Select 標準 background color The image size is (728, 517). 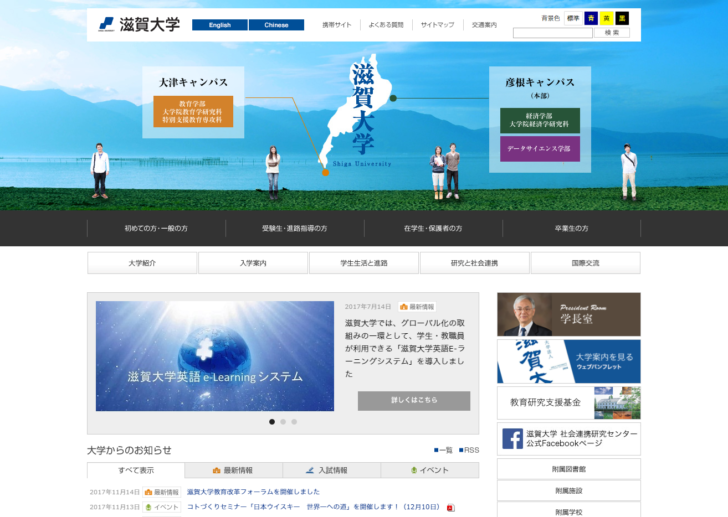coord(573,18)
